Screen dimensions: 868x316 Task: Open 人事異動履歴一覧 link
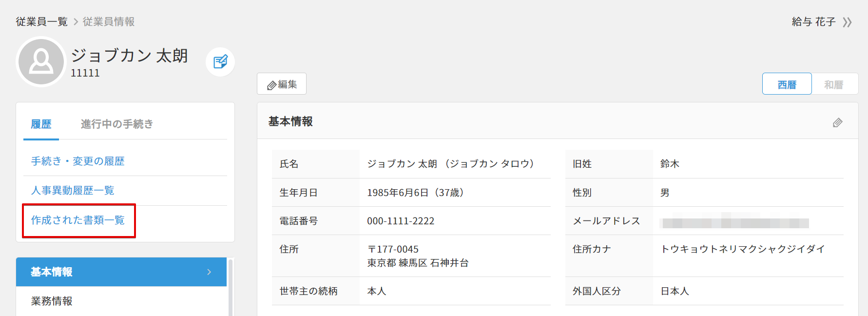[73, 191]
